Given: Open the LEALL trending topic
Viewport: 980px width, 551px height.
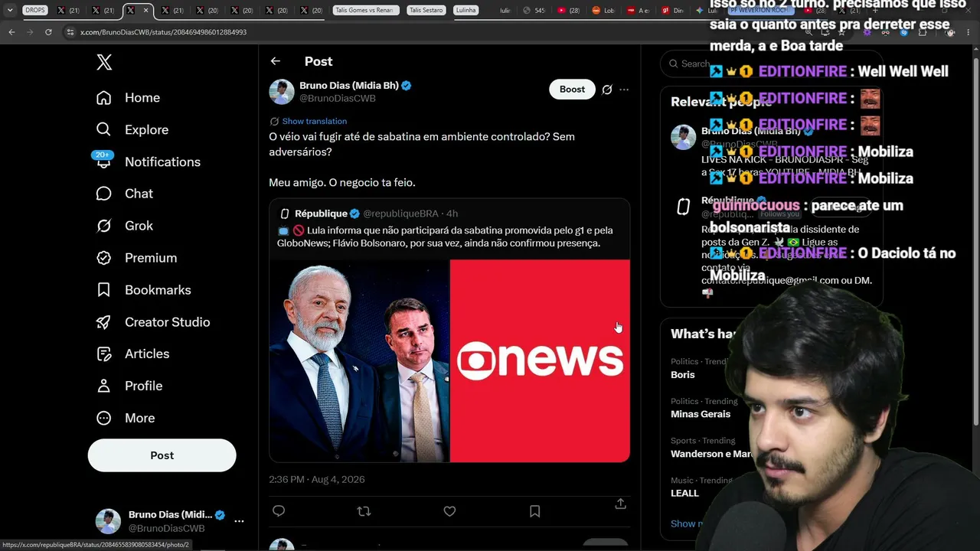Looking at the screenshot, I should [684, 494].
